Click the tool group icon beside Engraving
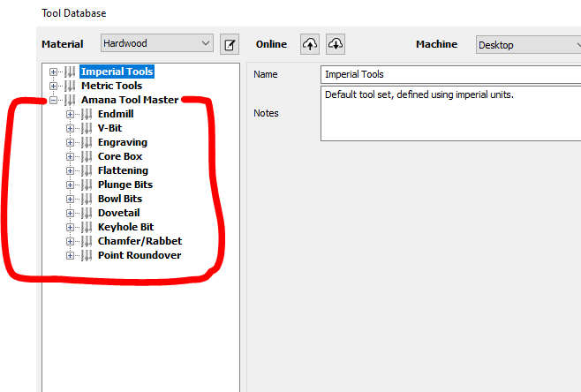Screen dimensions: 581x392 tap(87, 143)
